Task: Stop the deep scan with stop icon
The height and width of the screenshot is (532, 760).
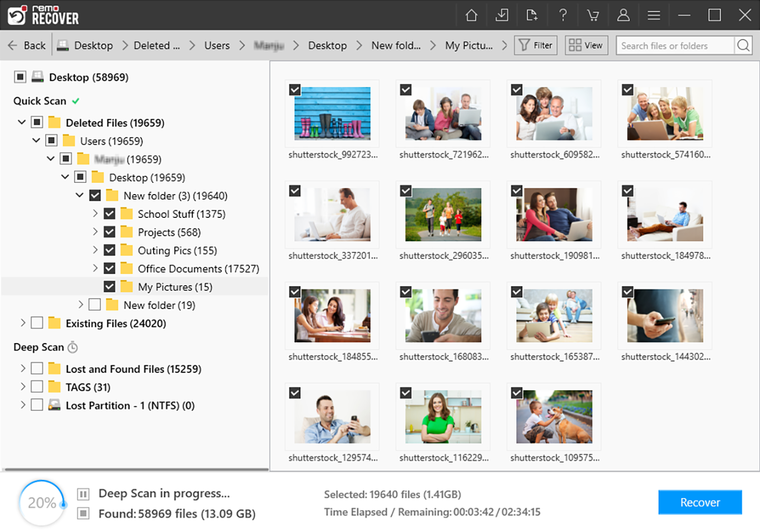Action: click(x=83, y=514)
